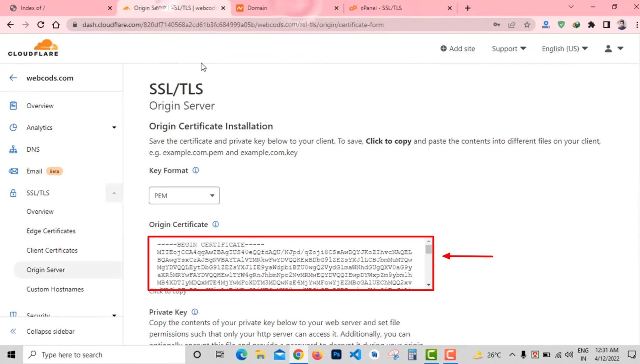This screenshot has height=364, width=640.
Task: Click the Add site link
Action: tap(458, 49)
